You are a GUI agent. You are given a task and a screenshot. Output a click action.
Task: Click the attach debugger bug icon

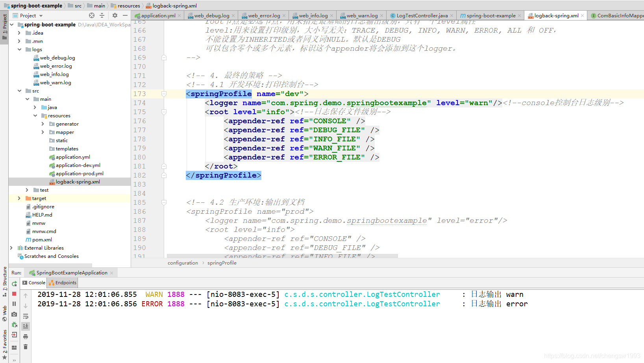pos(14,324)
